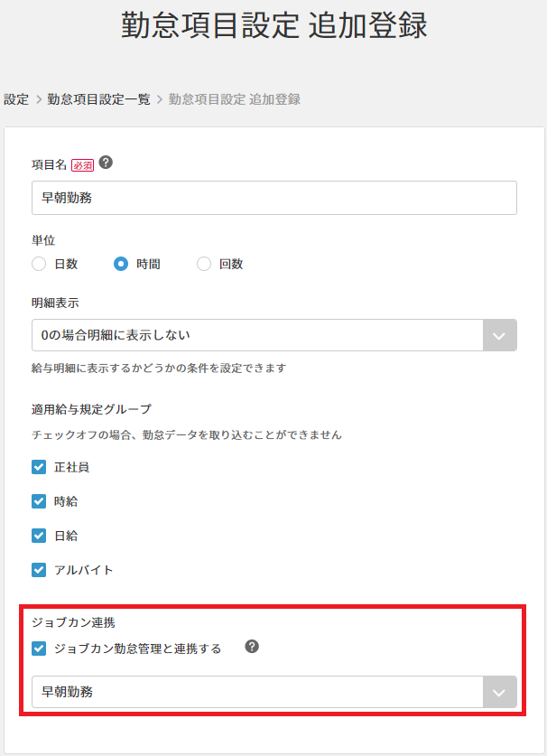Click help icon next to ジョブカン勤怠管理と連携する

click(x=252, y=646)
